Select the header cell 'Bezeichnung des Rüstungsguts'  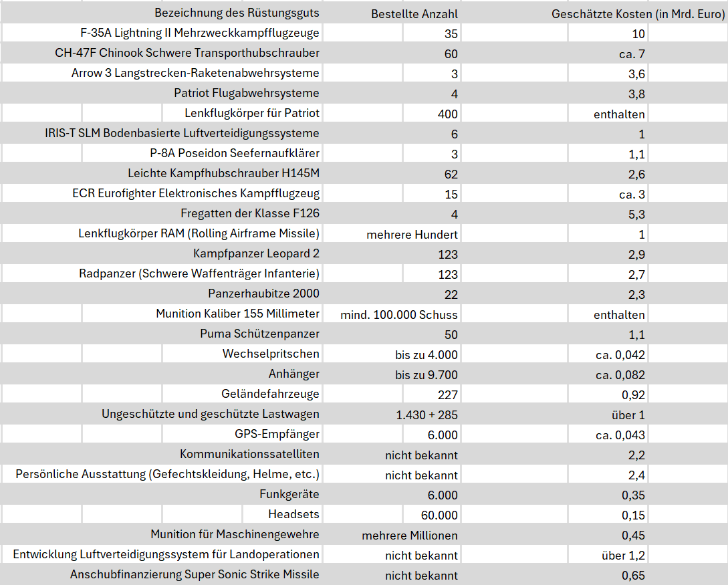point(237,13)
